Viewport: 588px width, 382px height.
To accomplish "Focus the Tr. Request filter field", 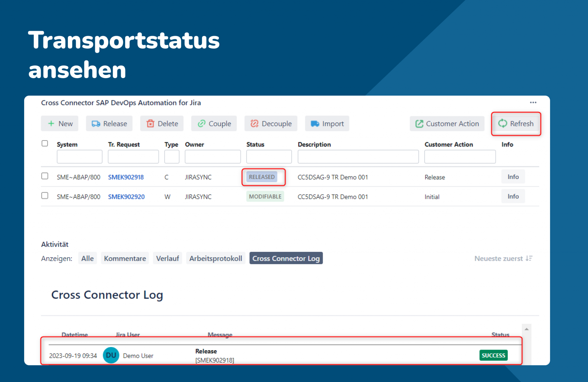I will pyautogui.click(x=133, y=157).
